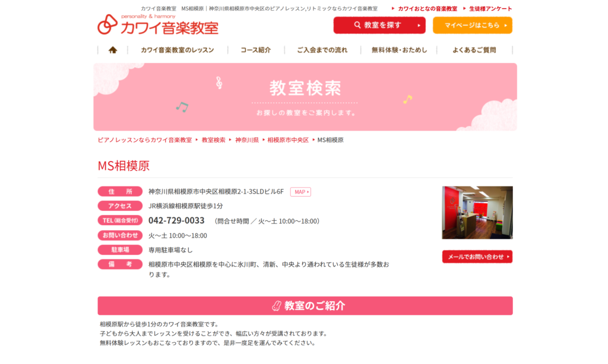Open ご入会までの流れ menu item

click(x=322, y=50)
